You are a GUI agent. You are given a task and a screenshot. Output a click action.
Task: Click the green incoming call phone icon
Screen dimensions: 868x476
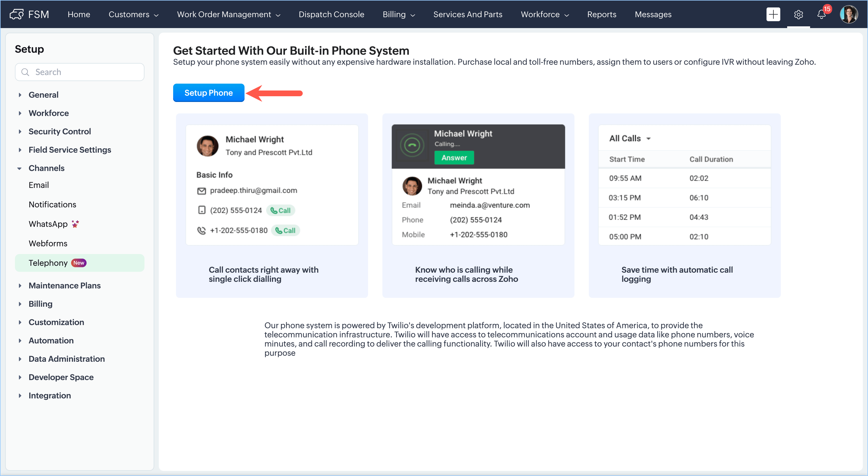click(412, 145)
